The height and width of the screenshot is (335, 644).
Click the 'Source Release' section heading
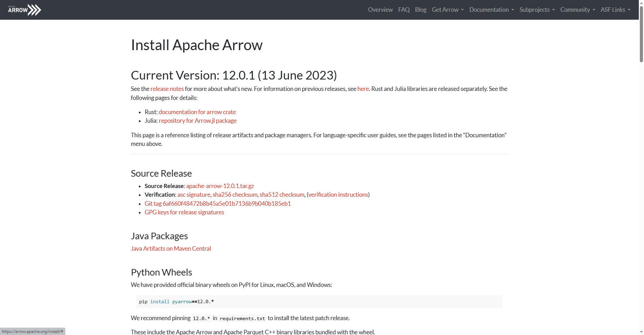(161, 174)
